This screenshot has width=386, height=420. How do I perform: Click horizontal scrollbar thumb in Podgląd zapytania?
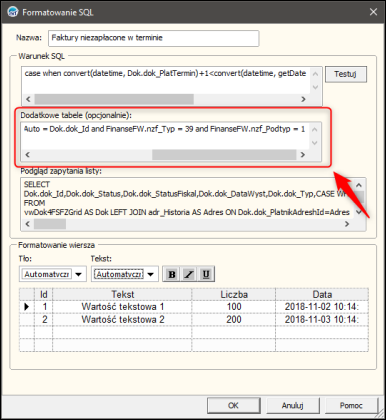pos(50,224)
